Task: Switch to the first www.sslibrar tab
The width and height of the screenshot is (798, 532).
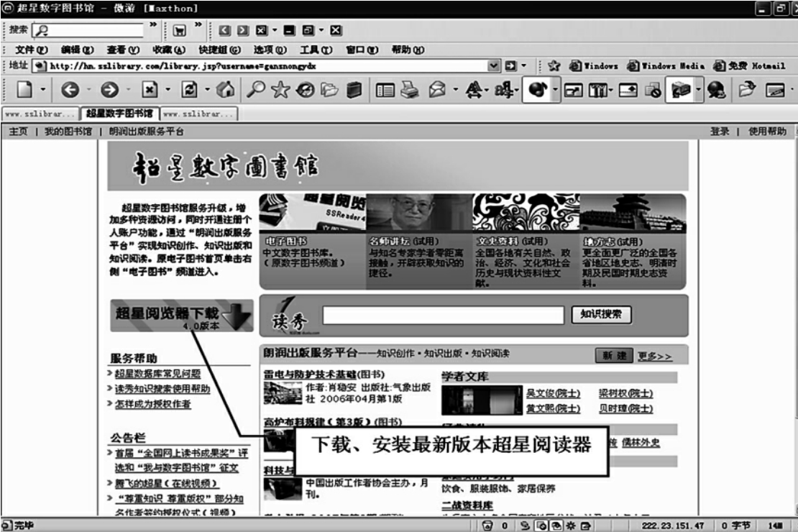Action: click(41, 114)
